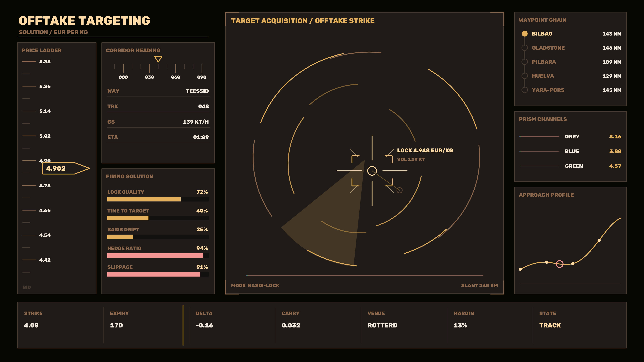Click the TRK value 048
The image size is (644, 362).
tap(203, 106)
